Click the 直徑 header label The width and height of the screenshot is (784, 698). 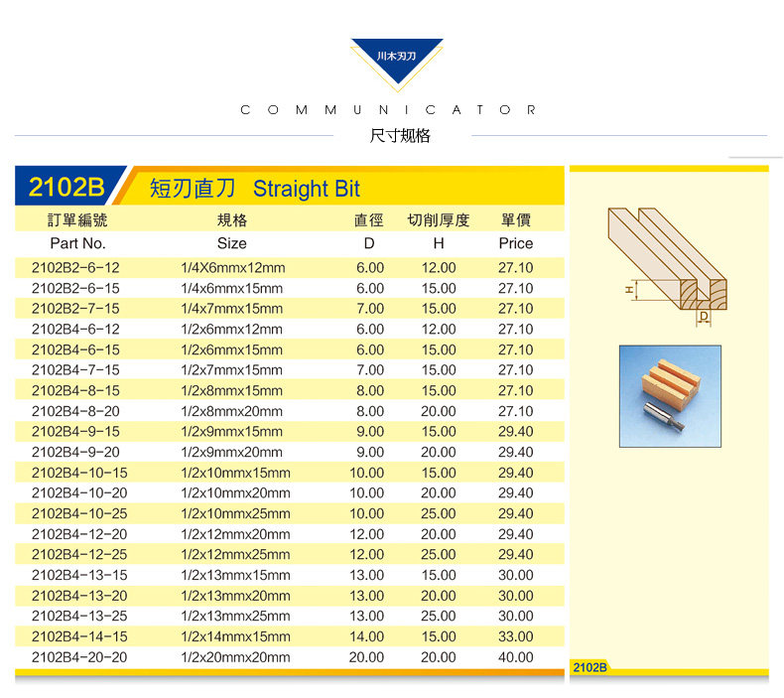(369, 219)
